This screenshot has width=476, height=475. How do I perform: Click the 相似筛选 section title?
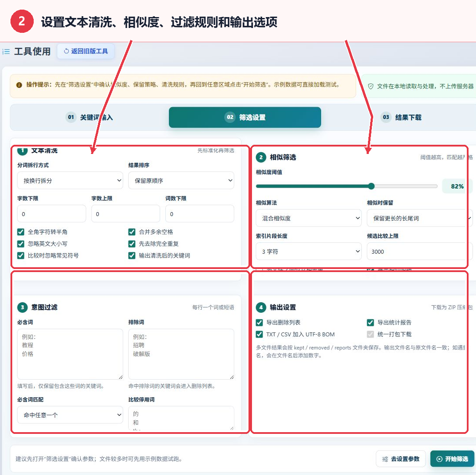pos(283,157)
